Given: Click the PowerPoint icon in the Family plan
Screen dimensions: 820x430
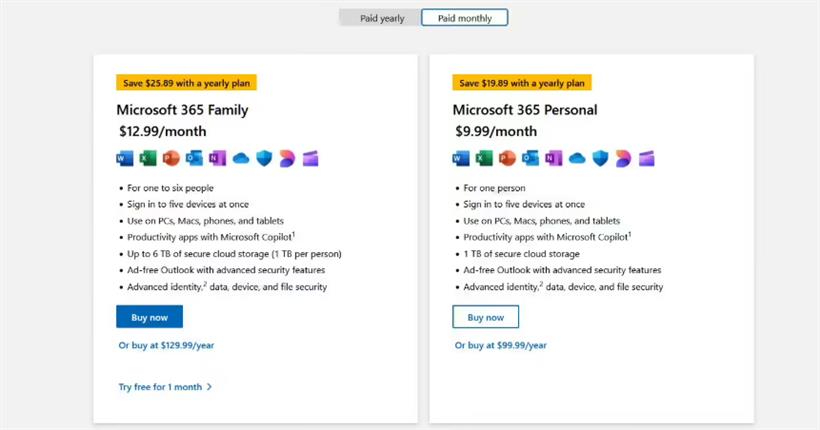Looking at the screenshot, I should (x=171, y=158).
